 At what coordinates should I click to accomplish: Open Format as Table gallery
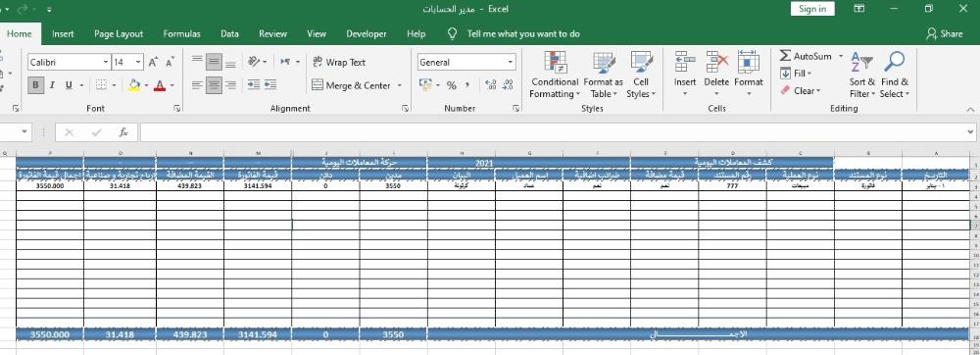(603, 75)
